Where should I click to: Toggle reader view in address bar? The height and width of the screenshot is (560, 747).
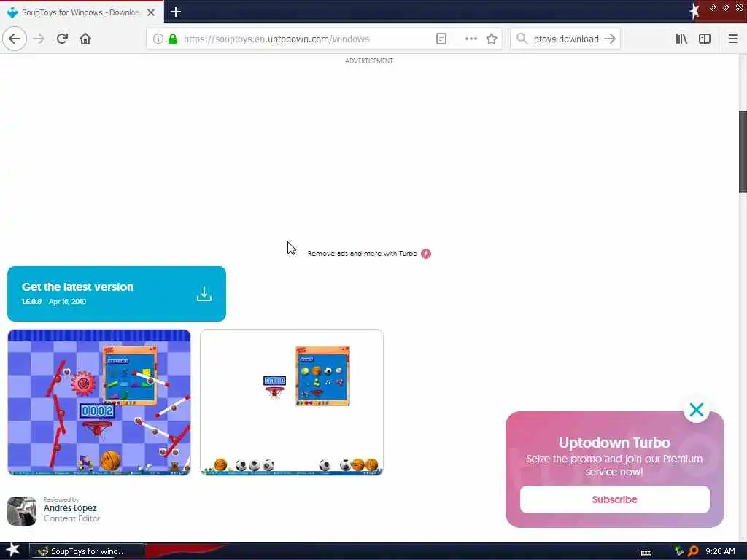pos(441,39)
